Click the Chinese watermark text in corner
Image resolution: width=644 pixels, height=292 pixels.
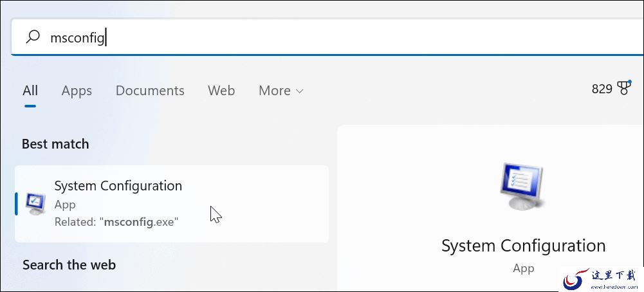pyautogui.click(x=613, y=275)
